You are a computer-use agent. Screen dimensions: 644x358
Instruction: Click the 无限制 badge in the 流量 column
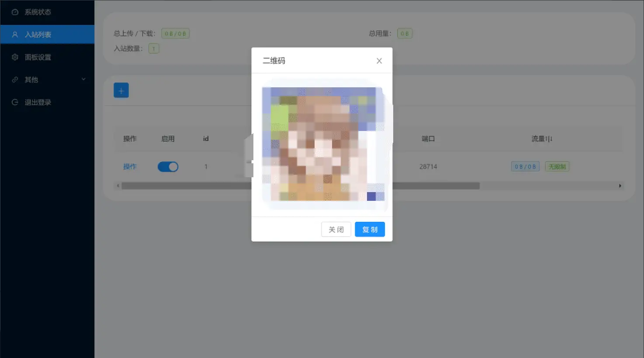(557, 166)
